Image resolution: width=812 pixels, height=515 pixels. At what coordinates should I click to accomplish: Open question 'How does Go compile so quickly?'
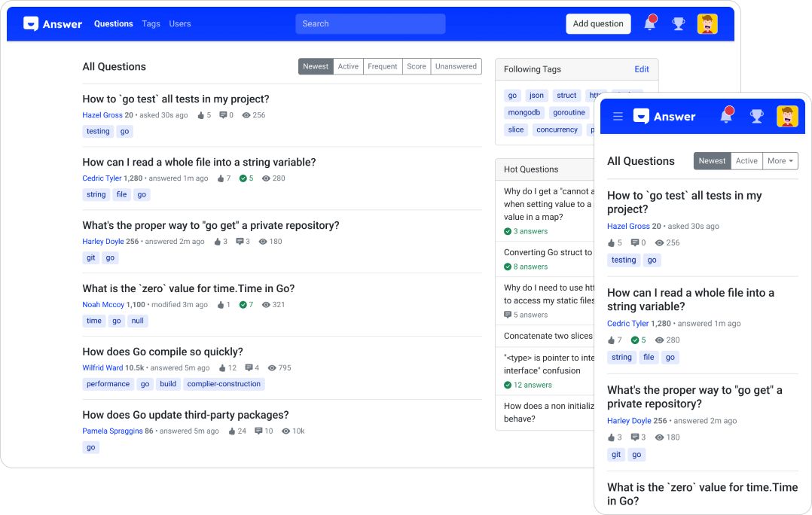[x=163, y=352]
